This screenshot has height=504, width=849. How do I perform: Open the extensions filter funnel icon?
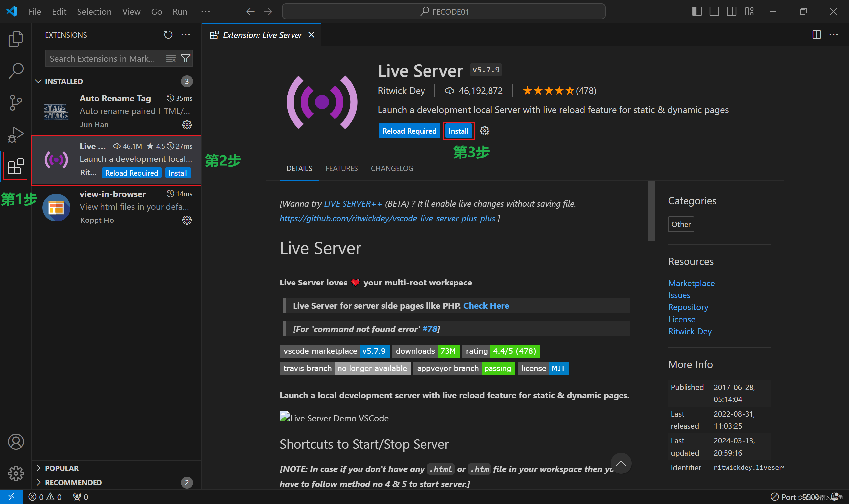185,58
